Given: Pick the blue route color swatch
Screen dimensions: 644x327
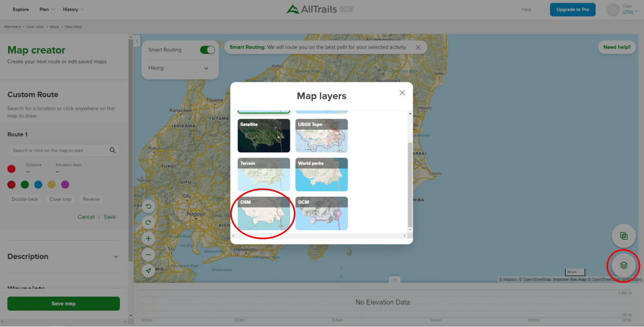Looking at the screenshot, I should coord(38,184).
